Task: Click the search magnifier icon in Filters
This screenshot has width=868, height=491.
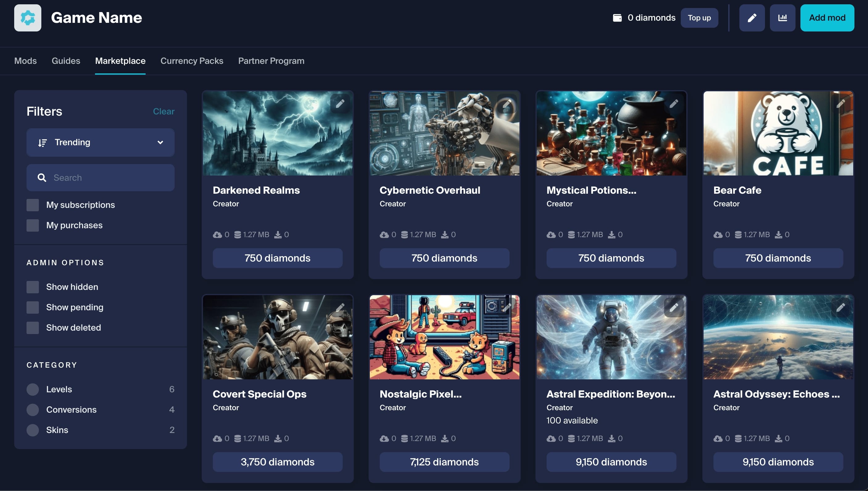Action: click(42, 178)
